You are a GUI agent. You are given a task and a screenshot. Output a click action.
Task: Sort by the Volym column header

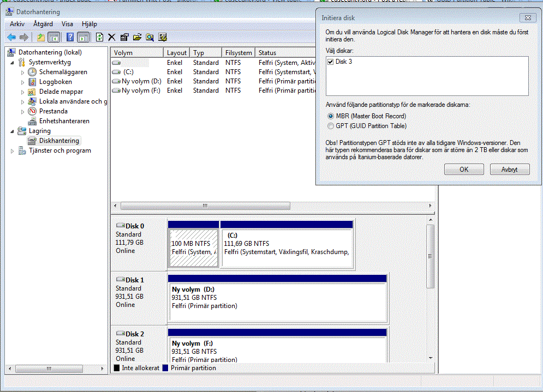(x=137, y=52)
